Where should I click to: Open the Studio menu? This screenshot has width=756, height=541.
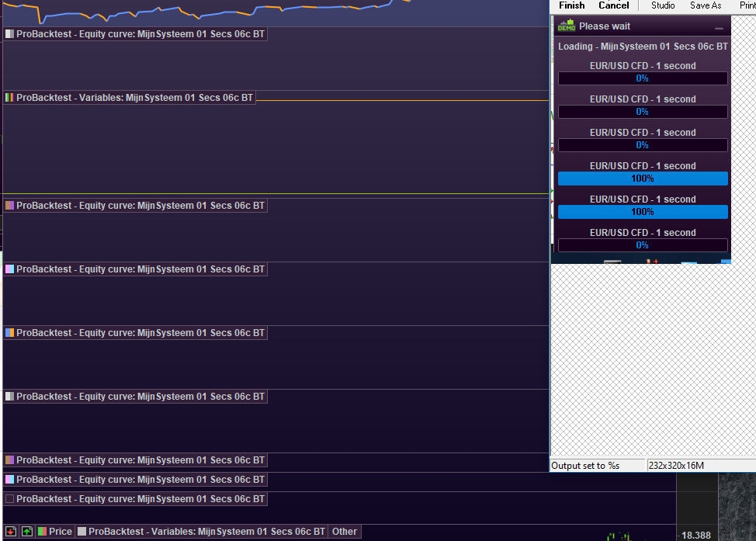click(663, 5)
